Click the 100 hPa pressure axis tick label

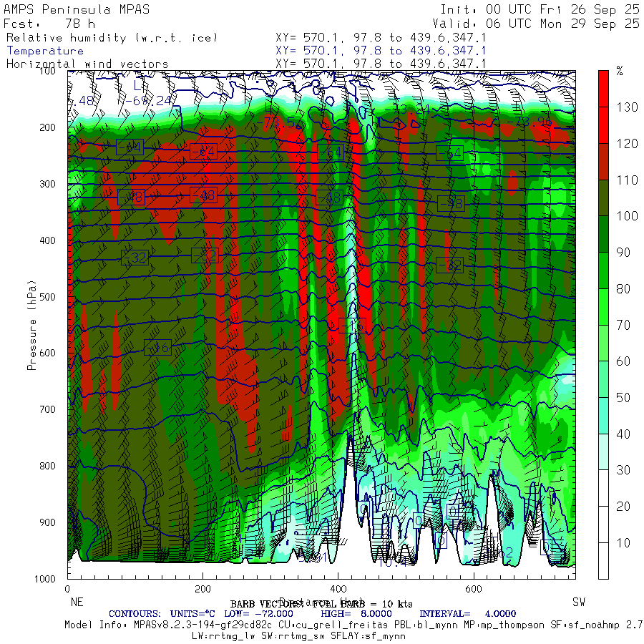coord(47,71)
